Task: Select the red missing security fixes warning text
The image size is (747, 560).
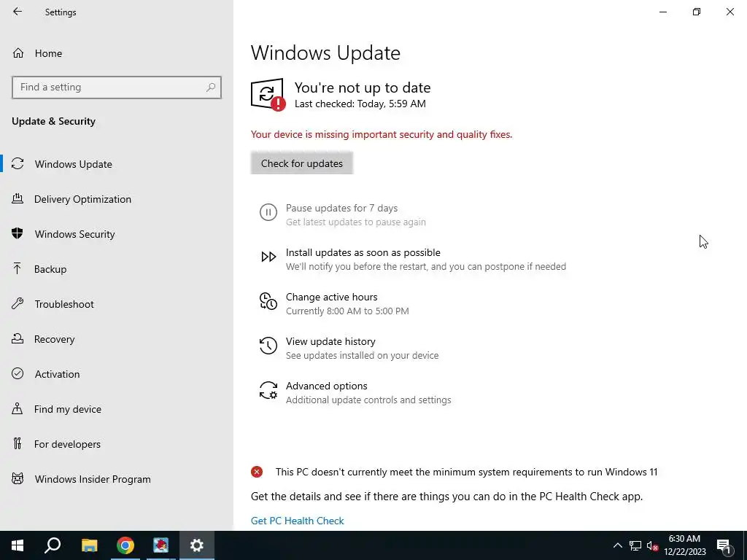Action: (382, 134)
